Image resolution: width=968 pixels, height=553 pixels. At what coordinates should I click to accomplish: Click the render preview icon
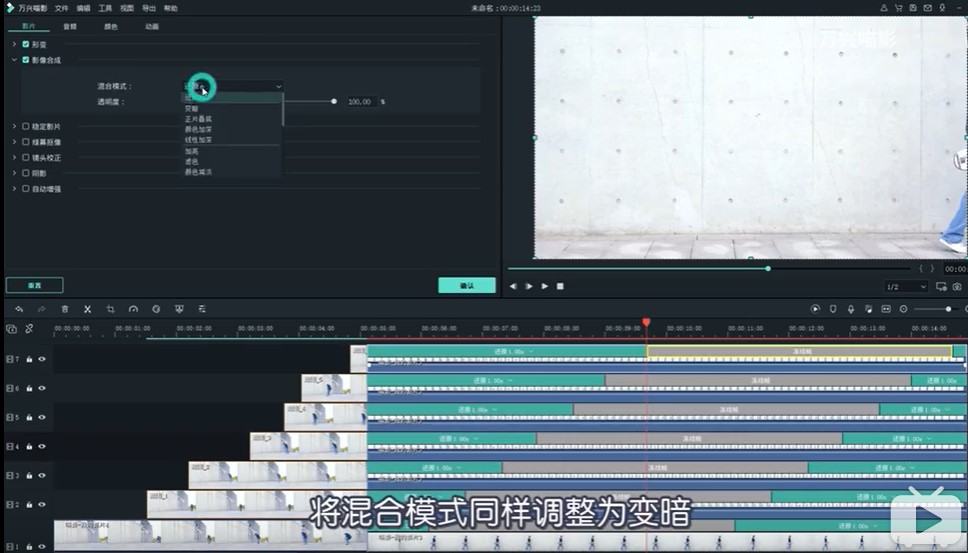pos(815,309)
